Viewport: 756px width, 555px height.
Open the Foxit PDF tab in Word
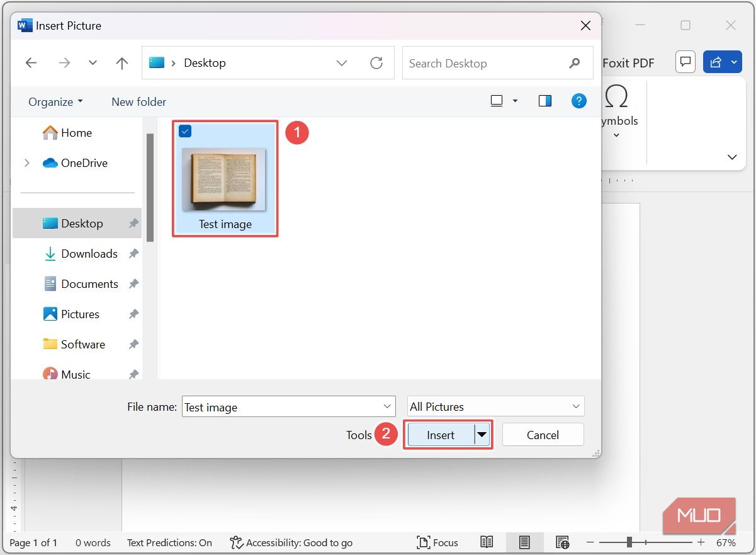point(628,63)
